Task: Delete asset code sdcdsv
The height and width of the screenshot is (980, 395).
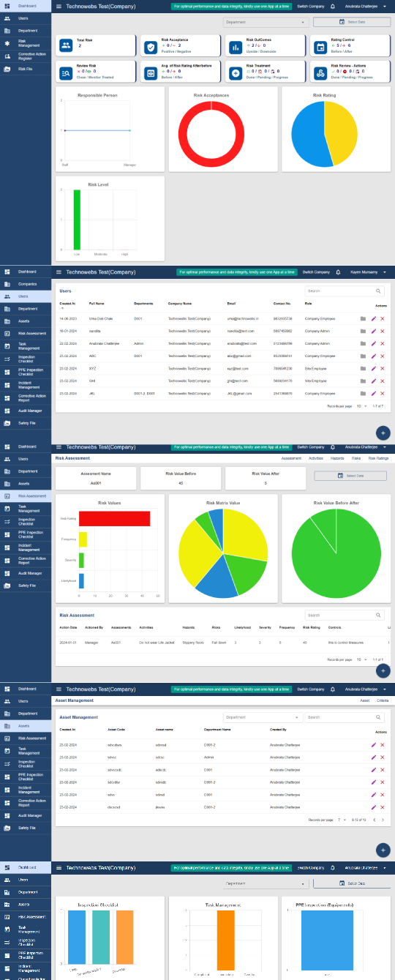Action: [x=382, y=782]
